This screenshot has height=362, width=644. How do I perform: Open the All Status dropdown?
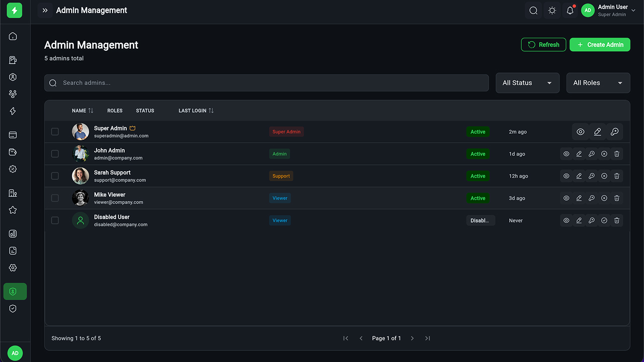(527, 83)
